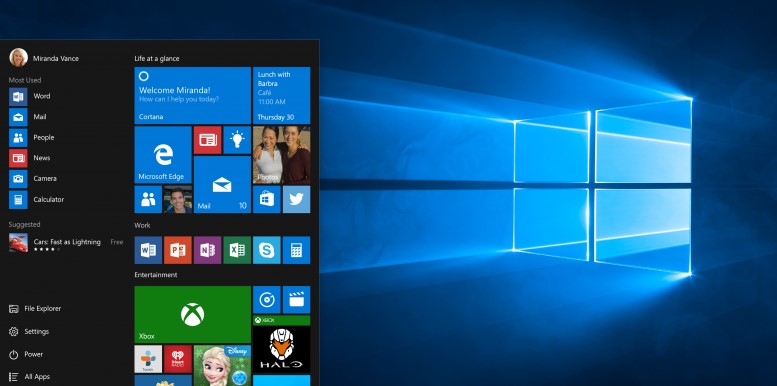Open the Windows Store tile
The width and height of the screenshot is (777, 386).
point(267,199)
